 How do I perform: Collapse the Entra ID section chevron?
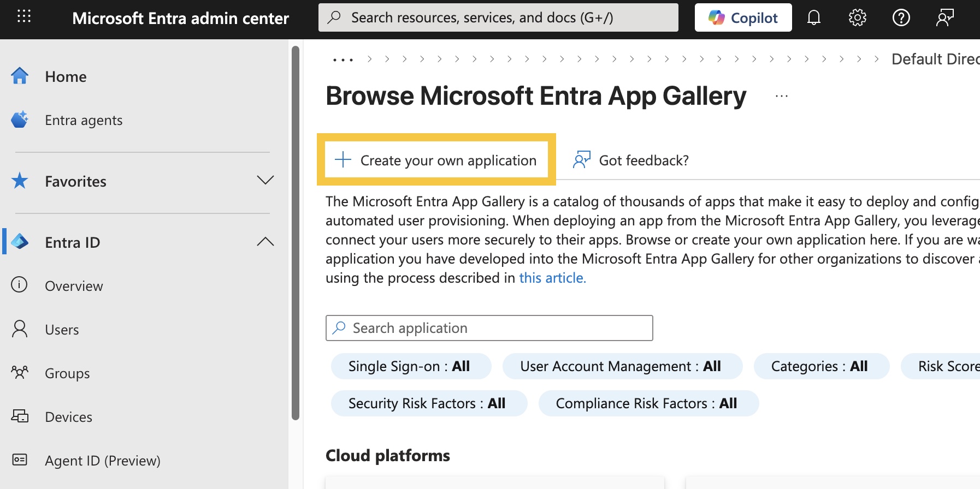tap(265, 242)
